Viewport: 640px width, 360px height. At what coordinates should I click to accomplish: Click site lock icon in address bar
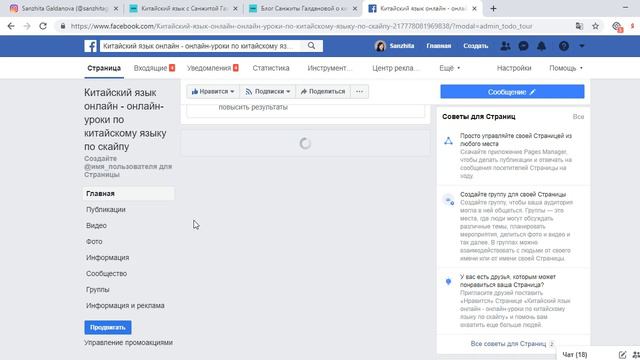click(x=62, y=26)
